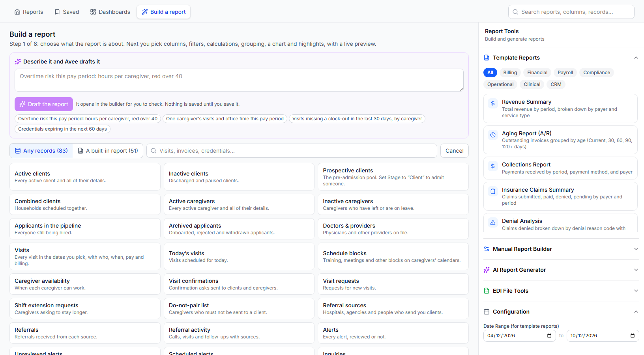The width and height of the screenshot is (644, 355).
Task: Select the All template filter chip
Action: [x=490, y=73]
